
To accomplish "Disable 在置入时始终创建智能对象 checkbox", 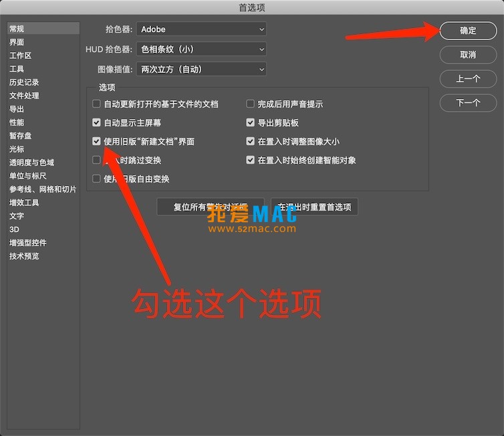I will [x=250, y=160].
